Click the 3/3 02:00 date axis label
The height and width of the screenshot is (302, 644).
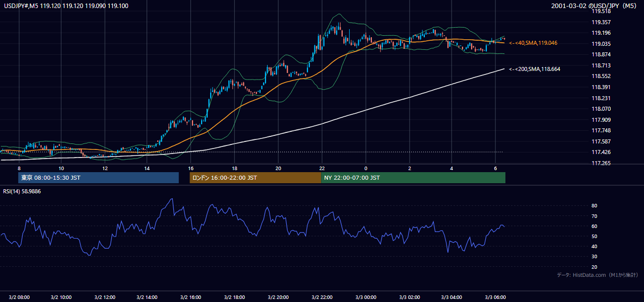click(x=409, y=297)
